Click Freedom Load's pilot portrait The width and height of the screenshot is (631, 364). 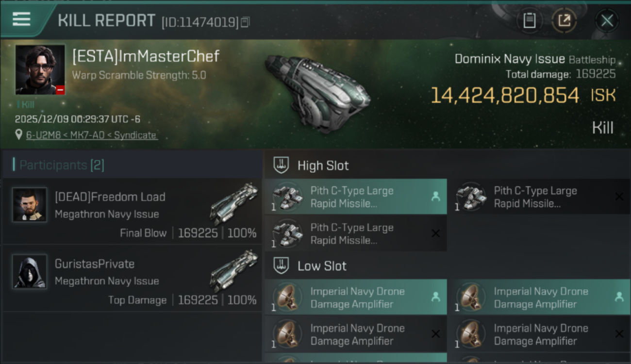tap(30, 205)
